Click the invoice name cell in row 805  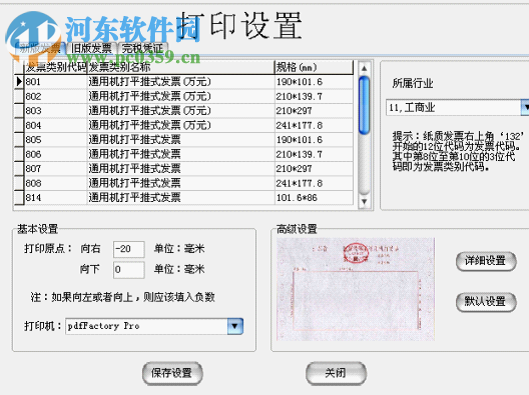(x=181, y=140)
